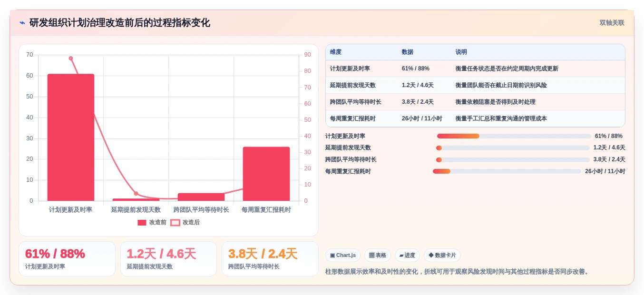The height and width of the screenshot is (295, 644).
Task: Click table cell 跨团队平均等待时长
Action: (x=356, y=102)
